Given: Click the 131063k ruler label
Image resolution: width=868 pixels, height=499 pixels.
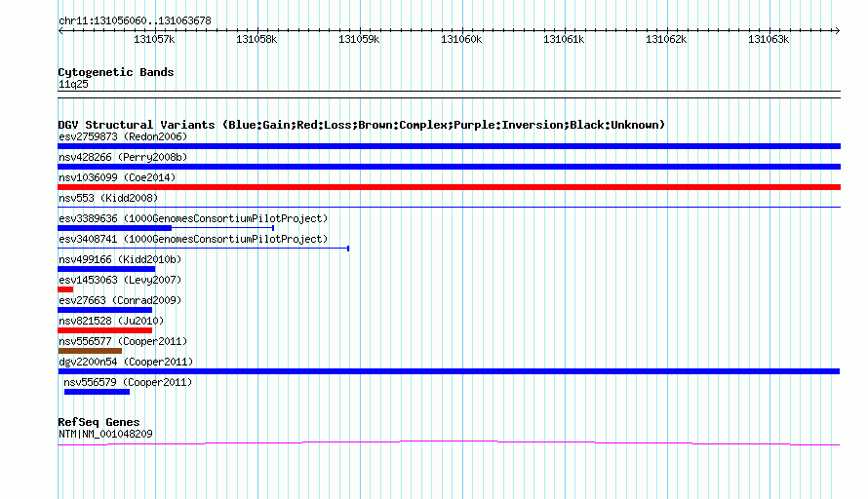Looking at the screenshot, I should (x=769, y=39).
